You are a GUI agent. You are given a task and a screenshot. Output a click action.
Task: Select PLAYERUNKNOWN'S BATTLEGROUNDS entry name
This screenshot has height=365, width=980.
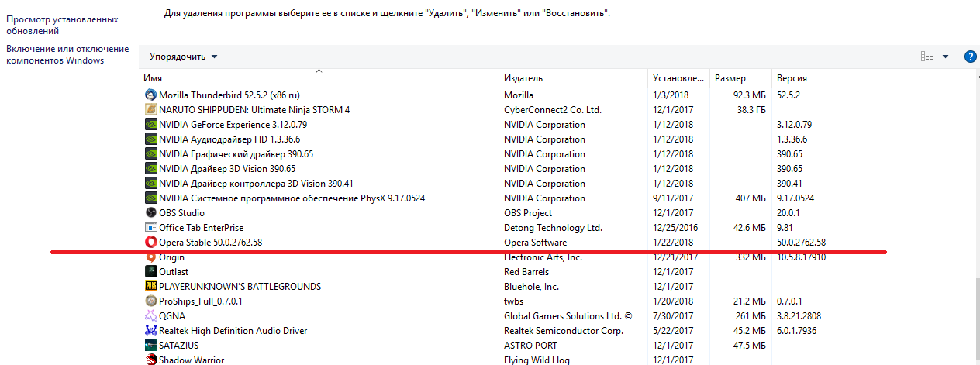click(240, 286)
